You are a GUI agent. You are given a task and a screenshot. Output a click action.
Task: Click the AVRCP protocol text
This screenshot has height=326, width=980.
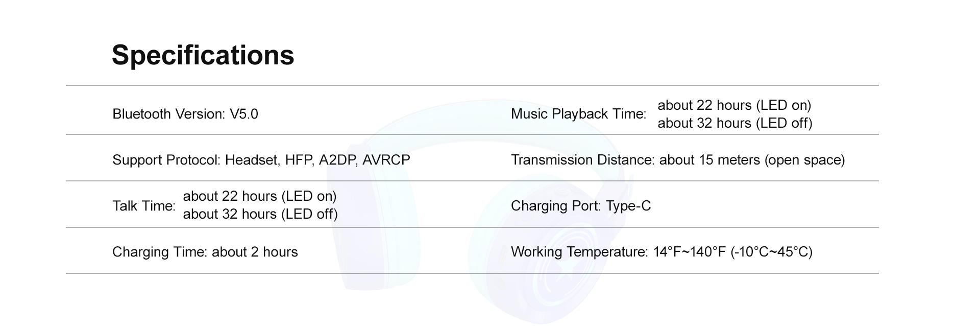pyautogui.click(x=386, y=160)
